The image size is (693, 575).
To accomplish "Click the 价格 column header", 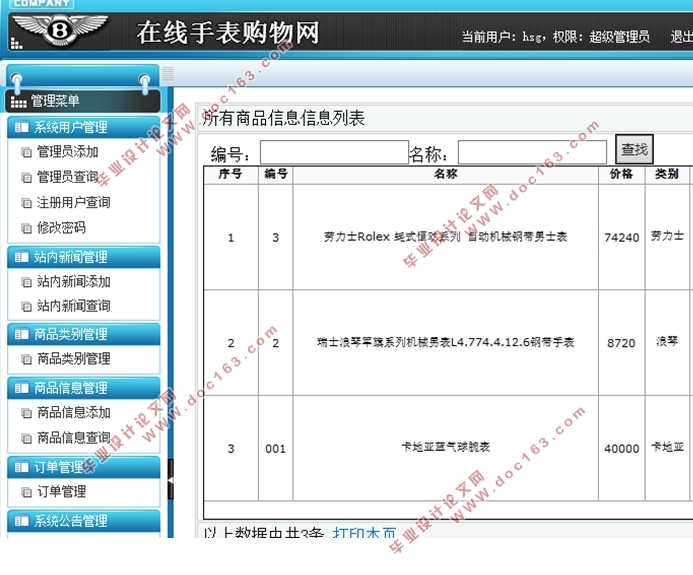I will click(621, 174).
